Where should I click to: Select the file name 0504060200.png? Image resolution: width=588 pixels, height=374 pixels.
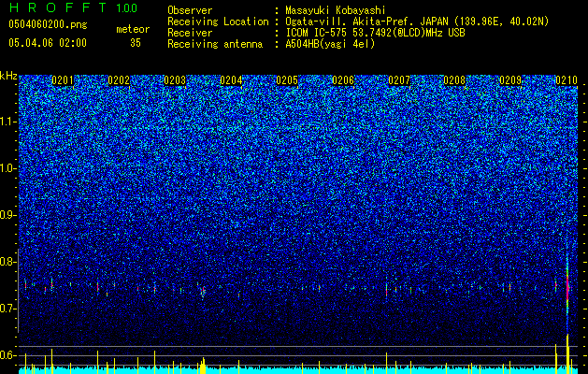(48, 25)
